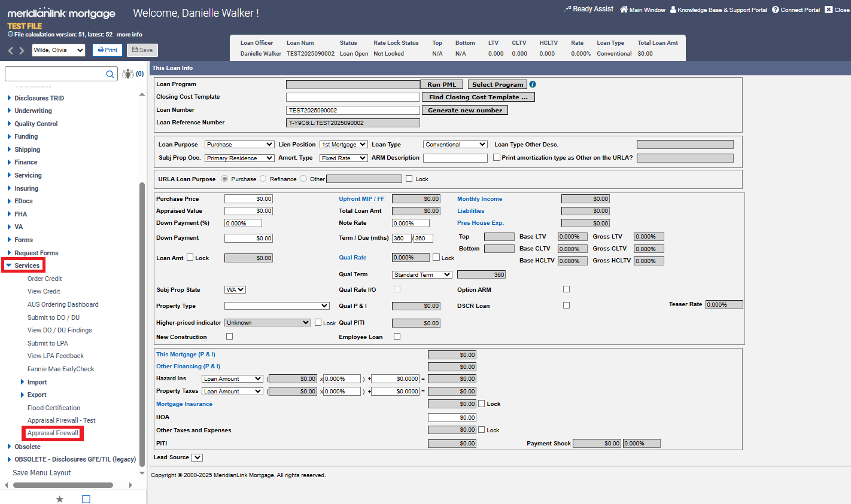The width and height of the screenshot is (851, 504).
Task: Open Higher-priced indicator dropdown
Action: 268,323
